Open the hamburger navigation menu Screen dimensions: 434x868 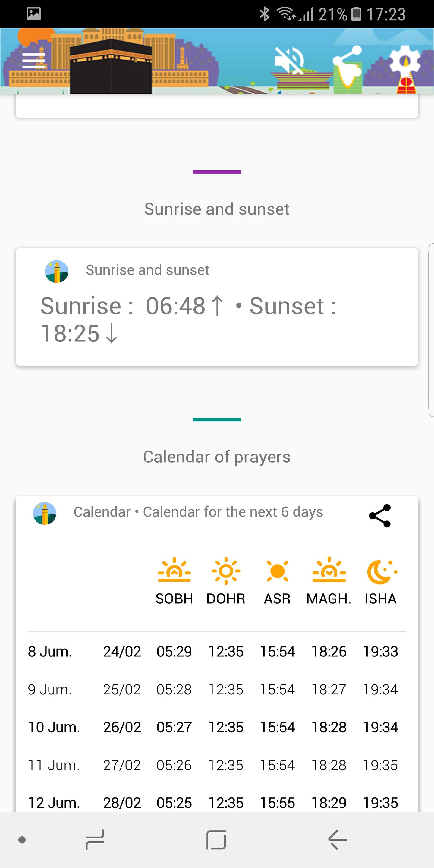tap(34, 61)
